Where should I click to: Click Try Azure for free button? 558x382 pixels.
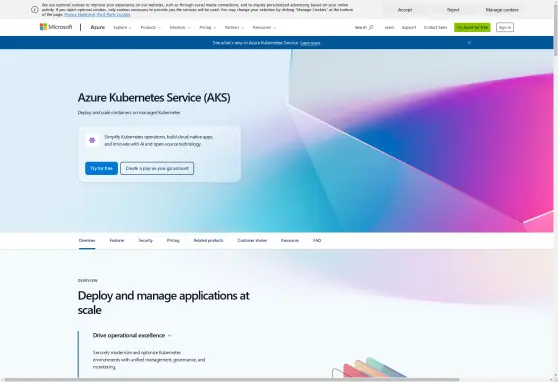click(472, 27)
